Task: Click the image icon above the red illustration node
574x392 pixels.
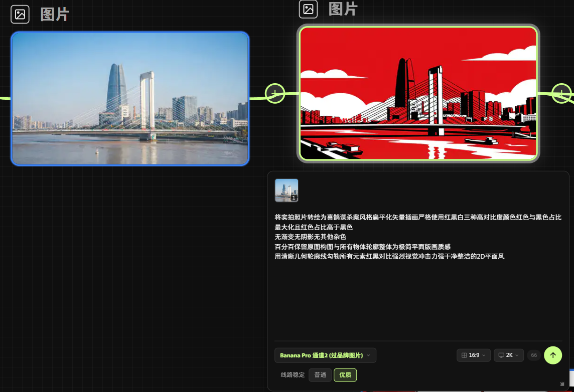Action: pos(308,9)
